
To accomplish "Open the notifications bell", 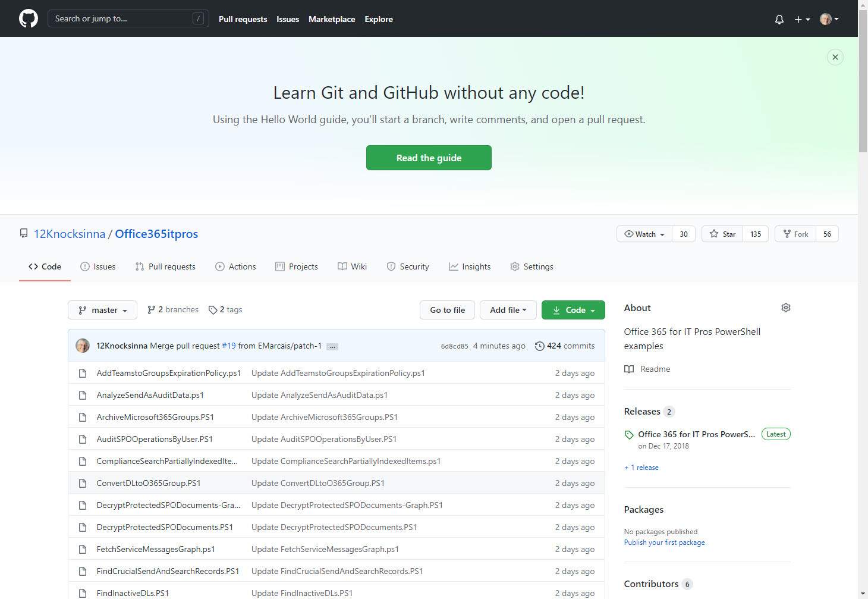I will pyautogui.click(x=779, y=19).
